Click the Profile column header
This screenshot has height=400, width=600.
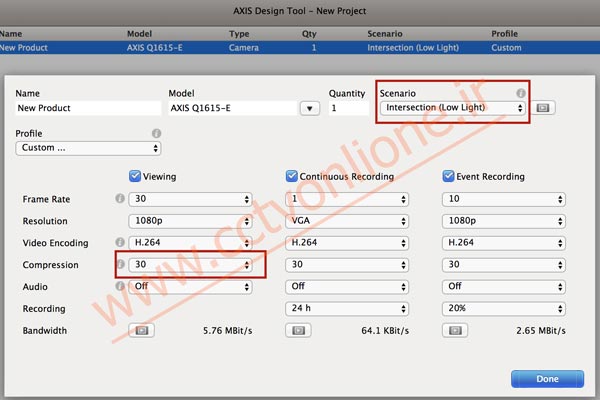(504, 34)
